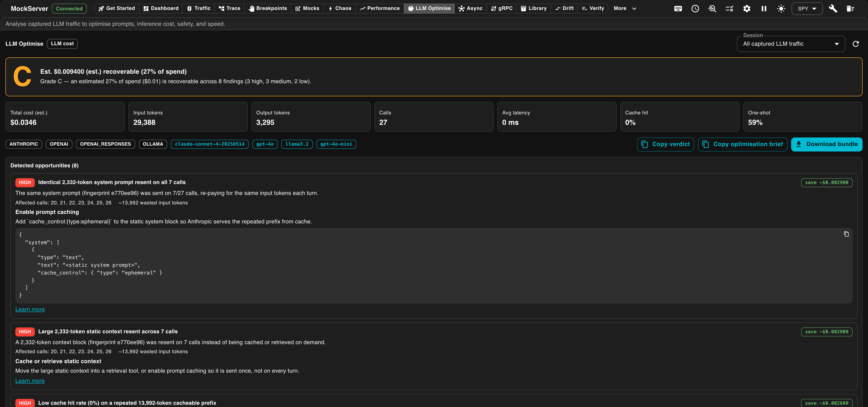Open the Library tab
The height and width of the screenshot is (407, 868).
[x=534, y=8]
